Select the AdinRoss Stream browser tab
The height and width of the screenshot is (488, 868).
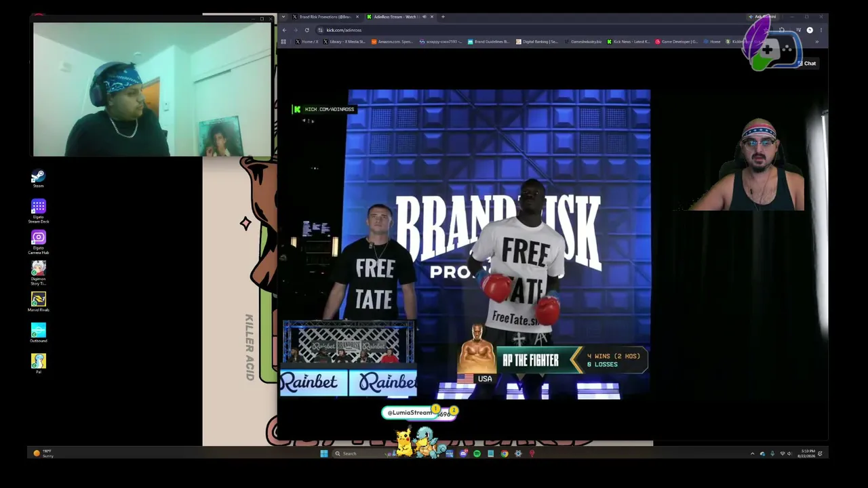[400, 17]
